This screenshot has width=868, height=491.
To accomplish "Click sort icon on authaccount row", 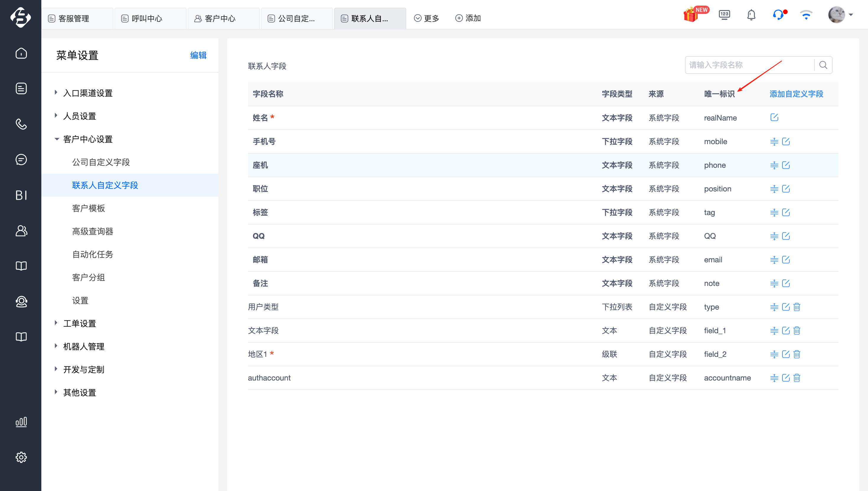I will [774, 378].
